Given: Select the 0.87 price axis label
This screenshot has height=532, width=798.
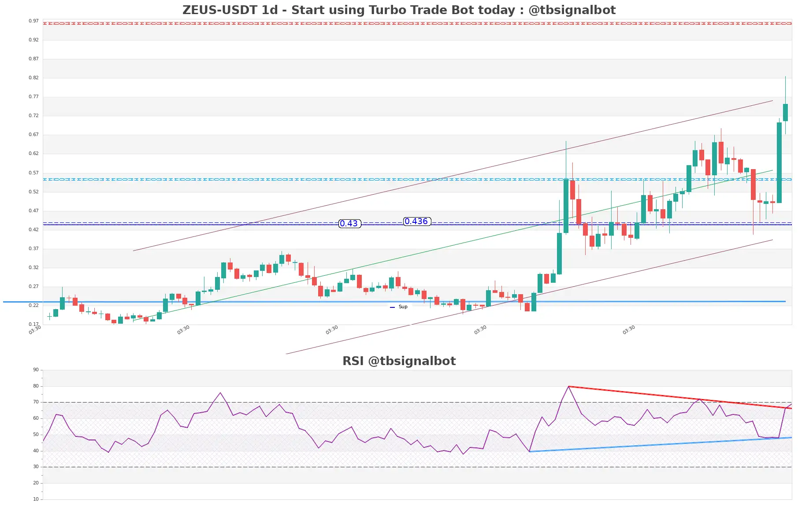Looking at the screenshot, I should tap(33, 59).
